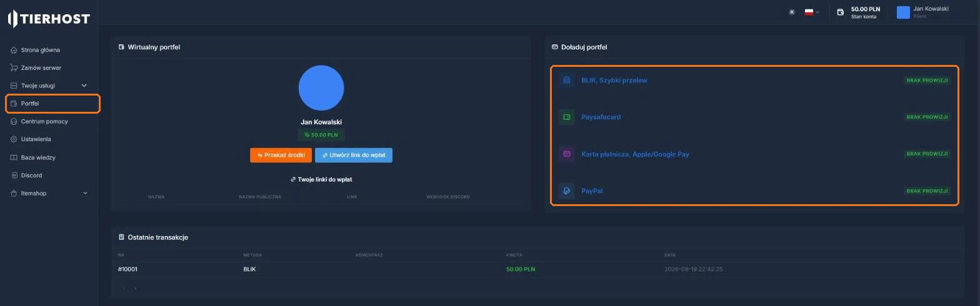This screenshot has width=980, height=306.
Task: Click the headset icon beside Centrum pomocy
Action: coord(14,121)
